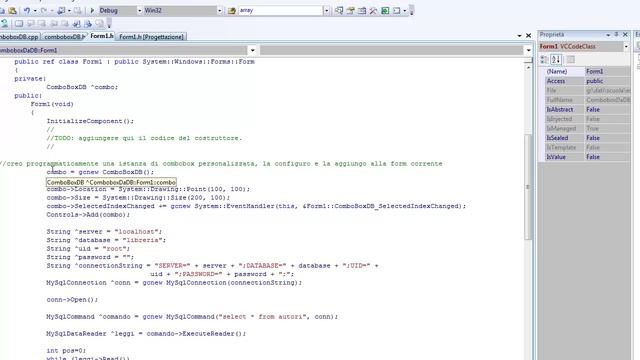Open Proprietà window position dropdown
The image size is (640, 360).
608,35
